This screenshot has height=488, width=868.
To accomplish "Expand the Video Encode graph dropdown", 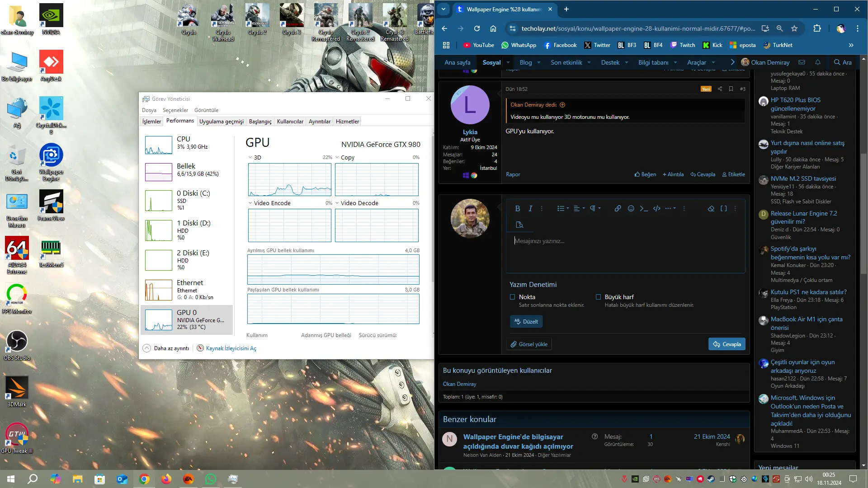I will [x=250, y=203].
